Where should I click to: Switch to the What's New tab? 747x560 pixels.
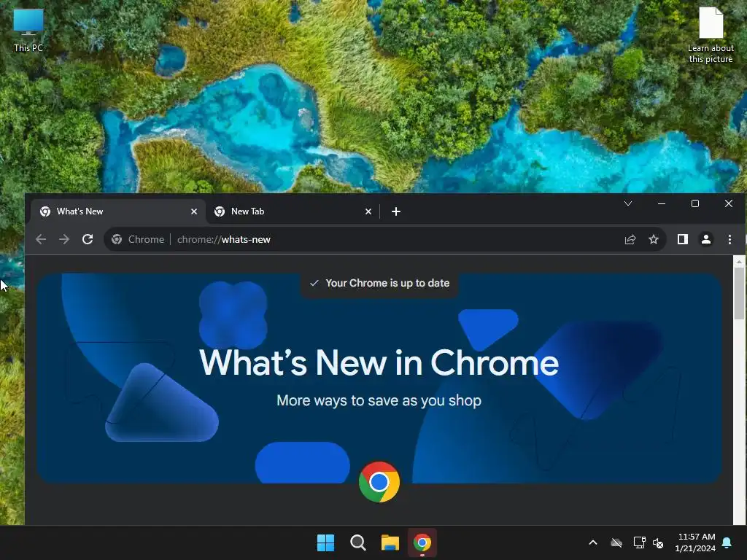pos(118,211)
